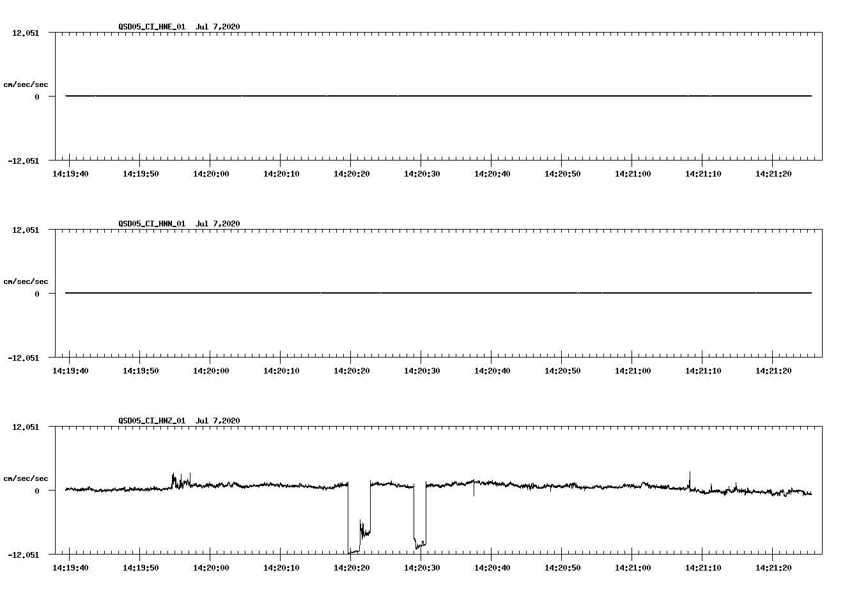
Task: Click -12.051 lower limit on HNZ plot
Action: coord(23,555)
